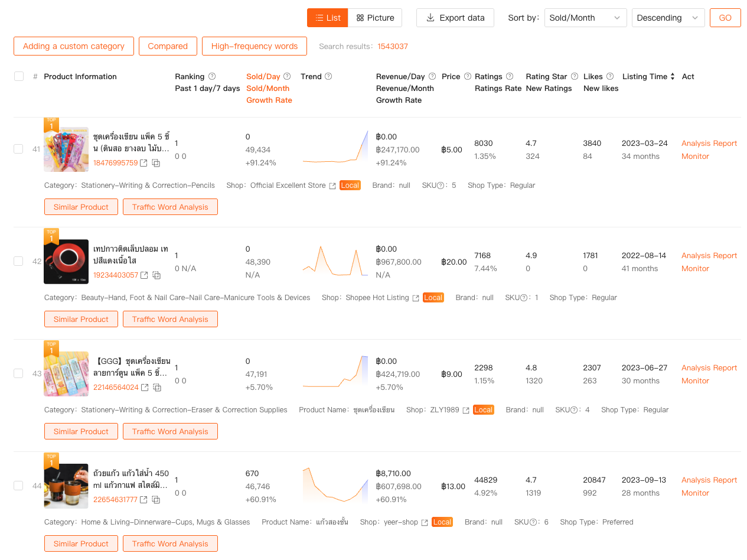Tick the header select-all checkbox
The width and height of the screenshot is (747, 560).
click(18, 76)
